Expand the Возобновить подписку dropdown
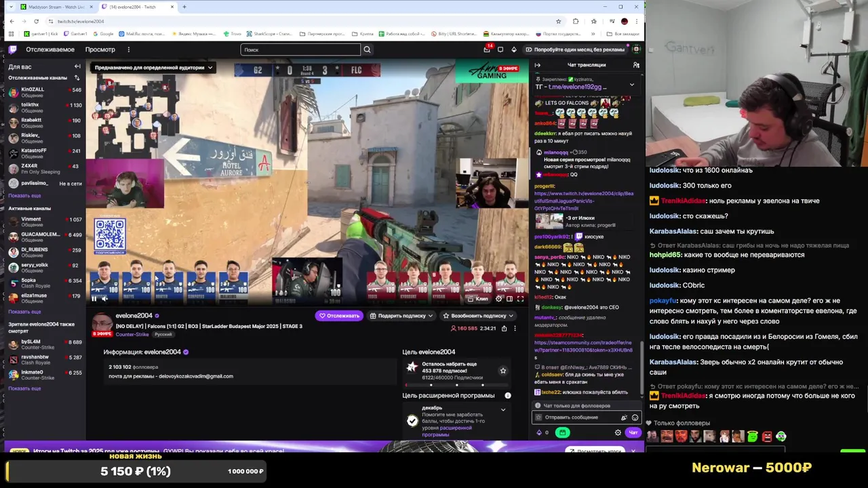The image size is (868, 488). click(478, 316)
